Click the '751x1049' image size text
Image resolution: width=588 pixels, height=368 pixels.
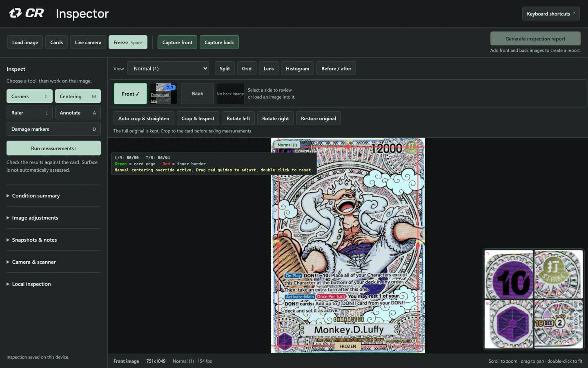tap(156, 361)
